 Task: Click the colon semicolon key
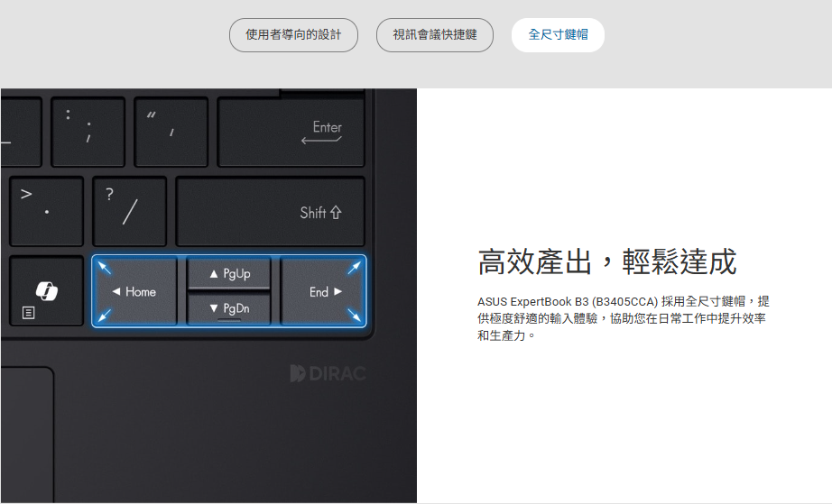(88, 131)
